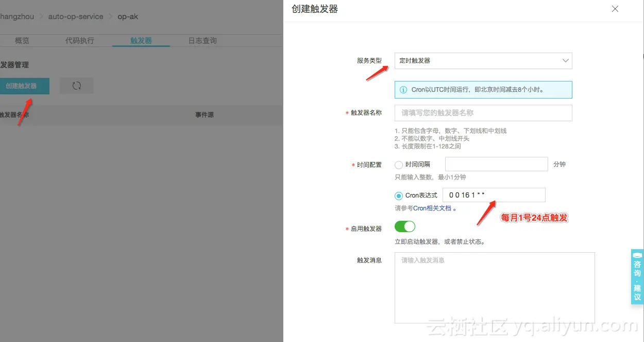This screenshot has height=342, width=644.
Task: Open the 服务类型 dropdown showing 定时触发器
Action: 483,60
